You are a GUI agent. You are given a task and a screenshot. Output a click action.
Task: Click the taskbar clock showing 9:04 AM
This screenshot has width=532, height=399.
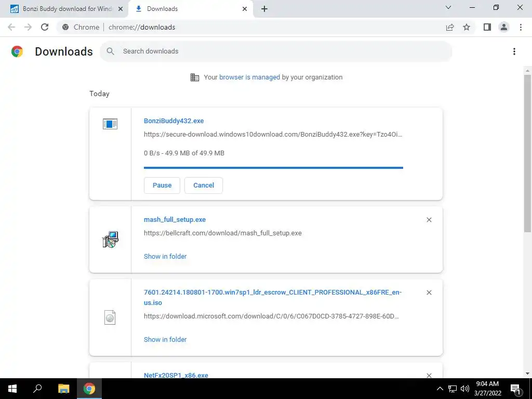[x=487, y=389]
